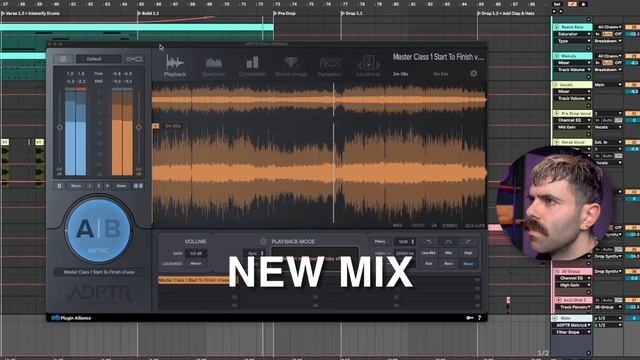The image size is (640, 360).
Task: Open the Ext. In dropdown on Verse Vocal
Action: pos(608,142)
